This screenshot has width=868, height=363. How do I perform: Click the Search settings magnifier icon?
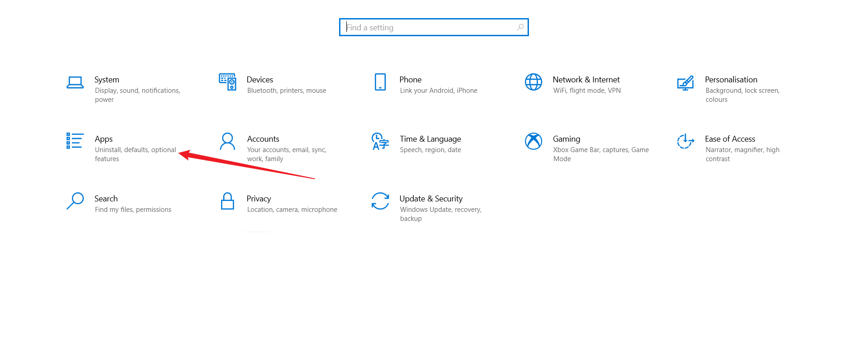(x=75, y=201)
